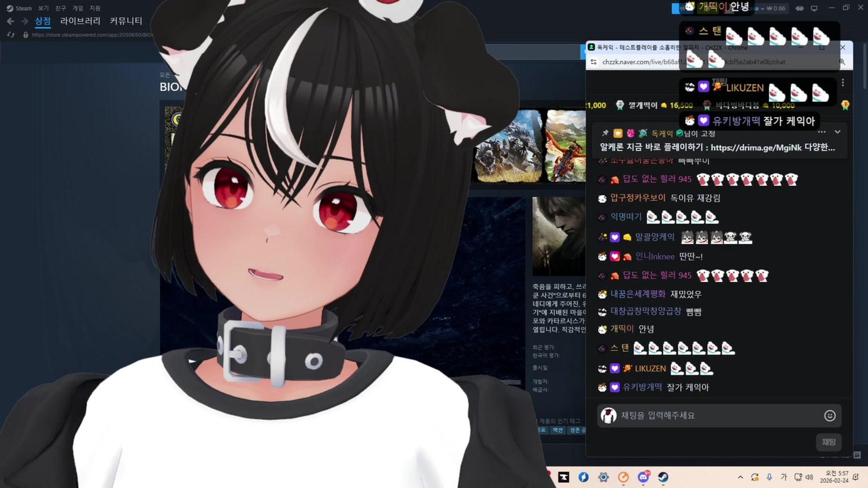Screen dimensions: 868x488
Task: Click the microphone tray icon
Action: tap(769, 477)
